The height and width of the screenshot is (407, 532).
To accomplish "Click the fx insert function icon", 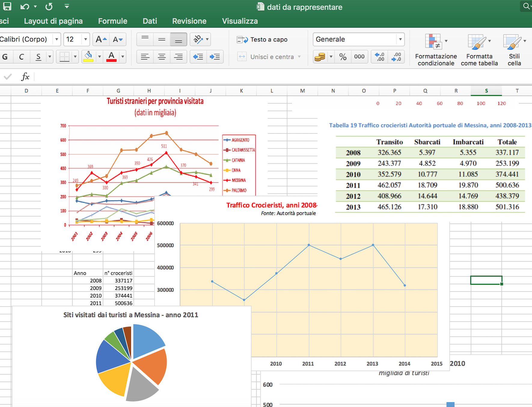I will [25, 77].
